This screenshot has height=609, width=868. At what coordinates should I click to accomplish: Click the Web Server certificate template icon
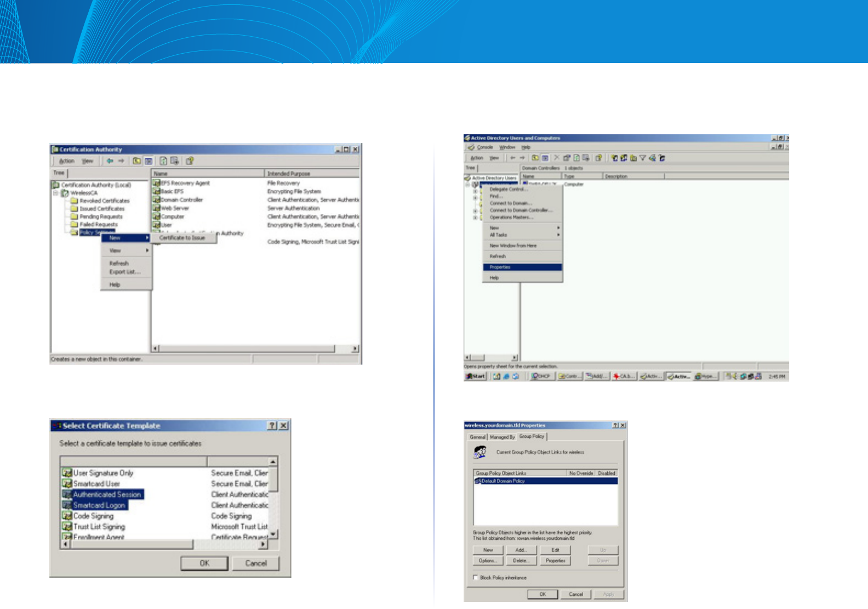(x=156, y=208)
